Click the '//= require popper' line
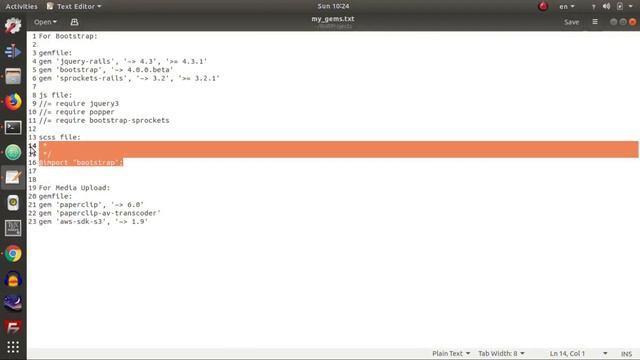 (x=77, y=112)
